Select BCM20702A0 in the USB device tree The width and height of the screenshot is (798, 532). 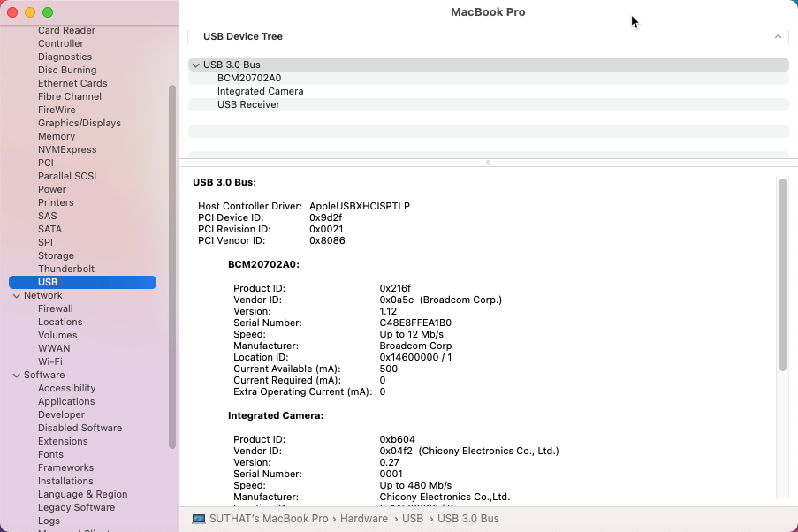tap(249, 78)
